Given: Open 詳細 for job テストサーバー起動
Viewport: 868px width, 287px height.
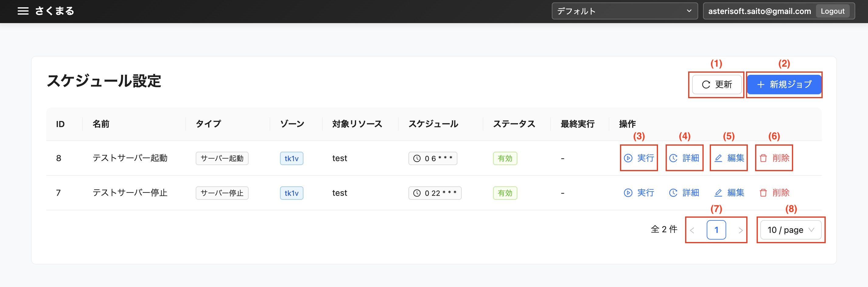Looking at the screenshot, I should click(684, 158).
